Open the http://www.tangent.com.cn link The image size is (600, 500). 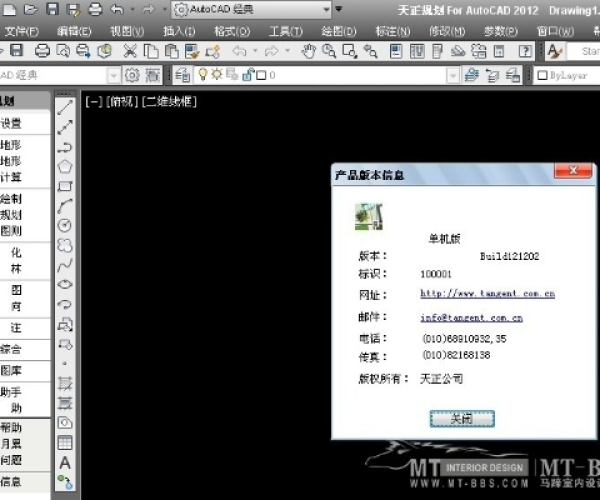(488, 293)
